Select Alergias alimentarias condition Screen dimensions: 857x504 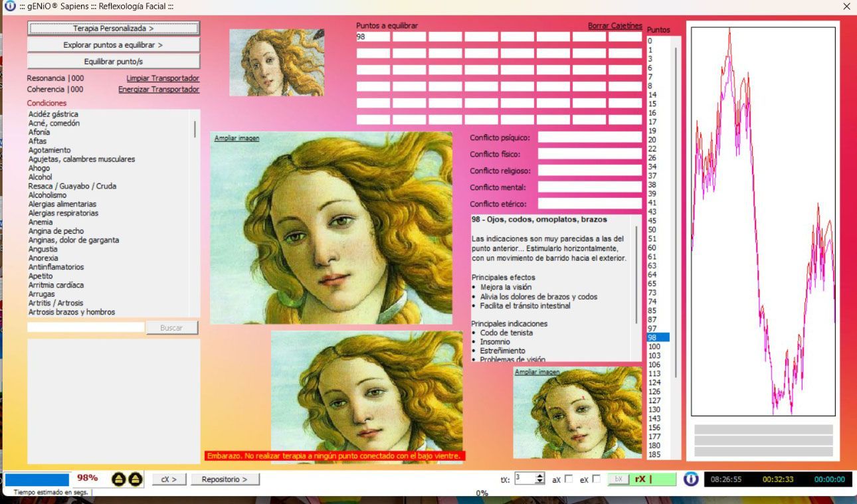62,204
